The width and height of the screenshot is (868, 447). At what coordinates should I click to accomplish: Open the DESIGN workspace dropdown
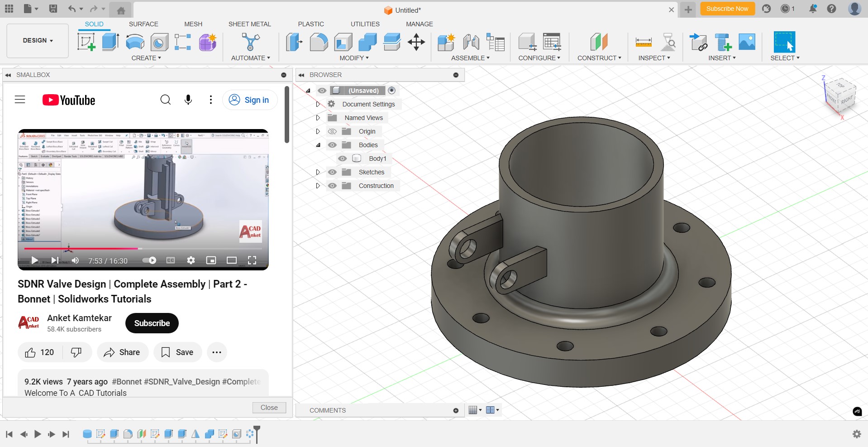(x=38, y=40)
